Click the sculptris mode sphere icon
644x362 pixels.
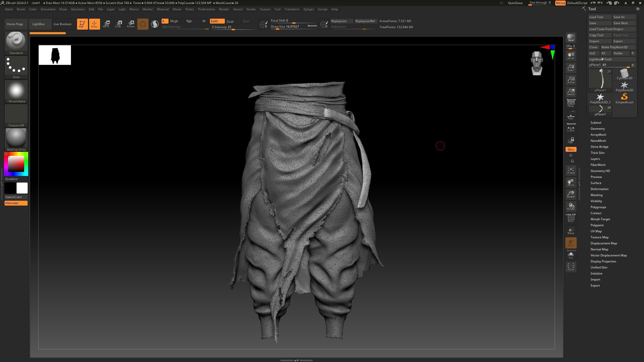(x=143, y=24)
